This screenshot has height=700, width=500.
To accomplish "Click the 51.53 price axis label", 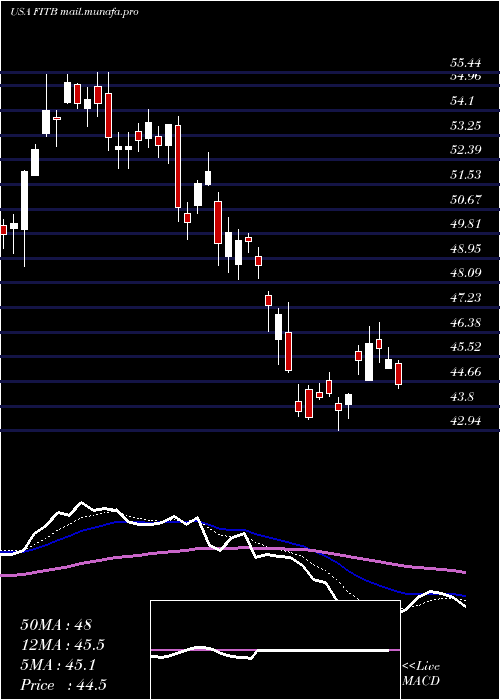I will click(465, 175).
